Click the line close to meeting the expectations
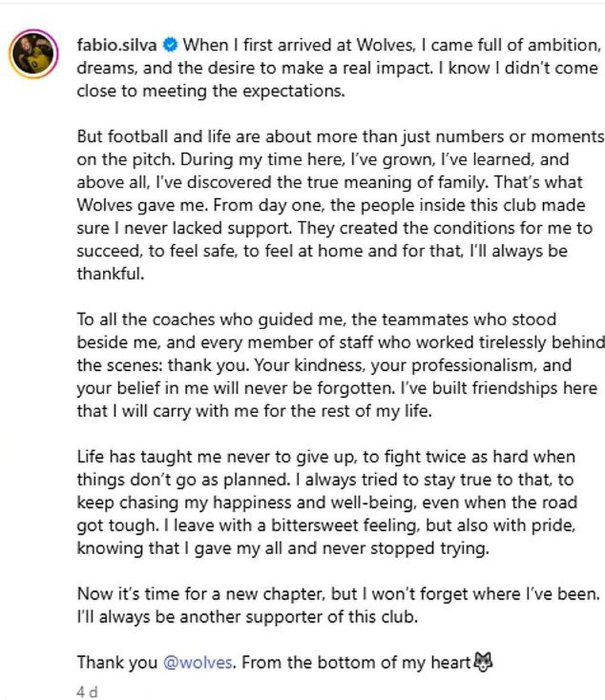605x700 pixels. pyautogui.click(x=211, y=91)
